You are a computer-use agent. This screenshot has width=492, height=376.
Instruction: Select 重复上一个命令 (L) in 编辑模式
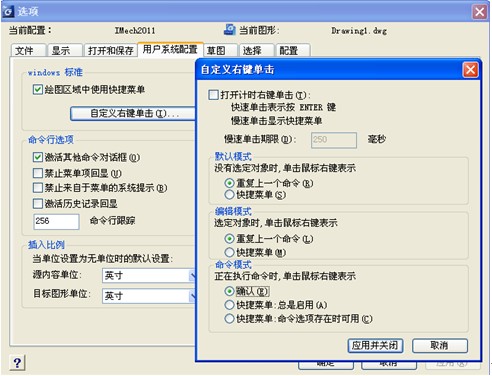click(229, 239)
